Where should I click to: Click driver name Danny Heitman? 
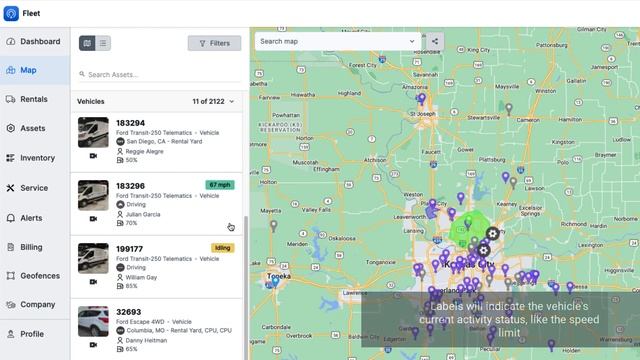[x=146, y=340]
